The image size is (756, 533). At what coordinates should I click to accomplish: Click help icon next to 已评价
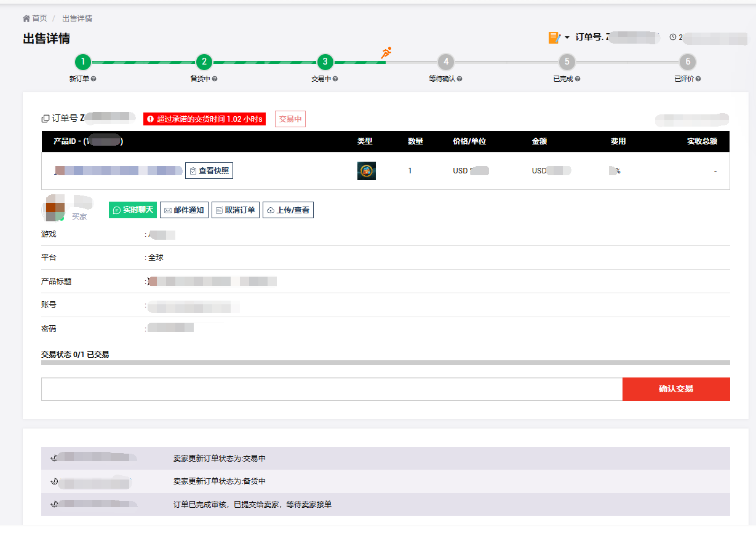tap(698, 79)
